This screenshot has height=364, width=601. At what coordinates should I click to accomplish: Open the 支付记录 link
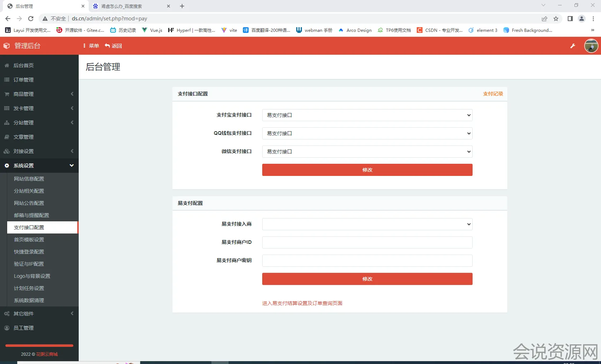493,94
